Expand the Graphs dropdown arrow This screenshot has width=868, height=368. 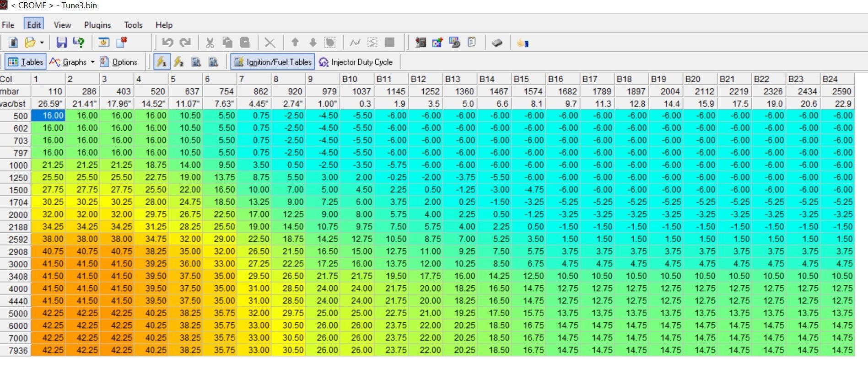click(x=92, y=62)
